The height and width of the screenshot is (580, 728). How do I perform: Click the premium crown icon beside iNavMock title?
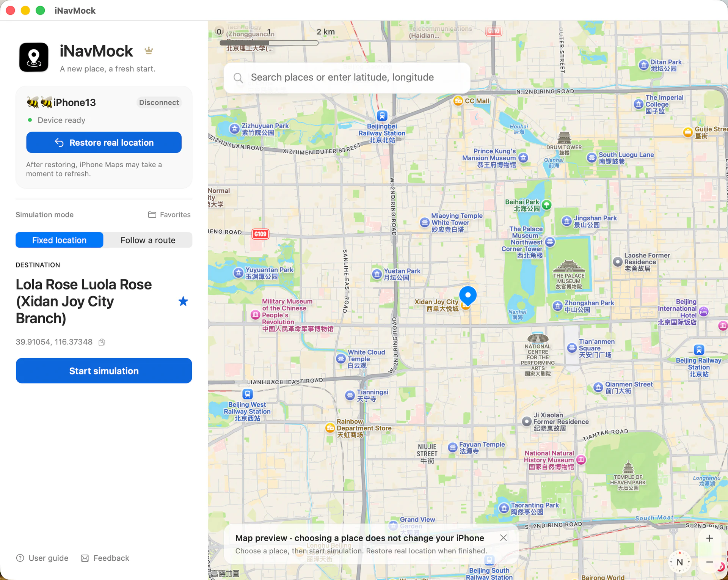pyautogui.click(x=149, y=50)
